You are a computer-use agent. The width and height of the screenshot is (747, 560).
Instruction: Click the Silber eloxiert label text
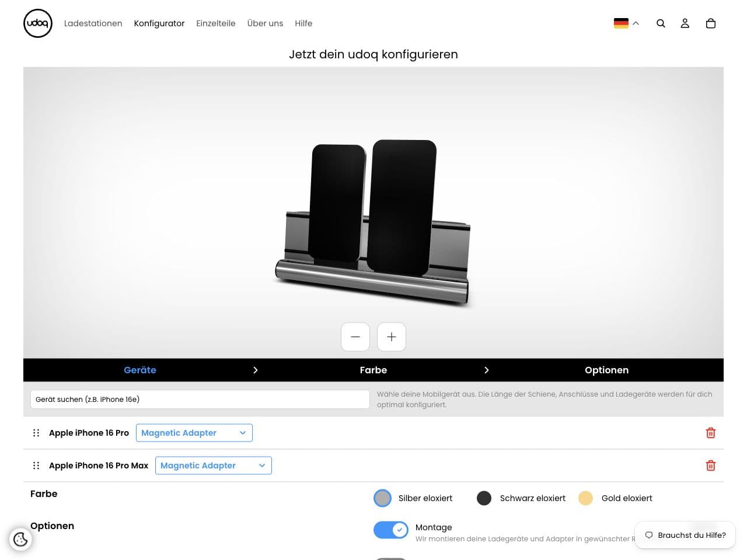coord(425,498)
